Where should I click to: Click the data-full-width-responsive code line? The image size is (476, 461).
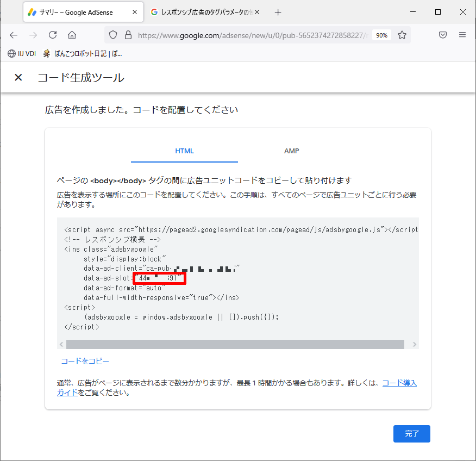161,297
